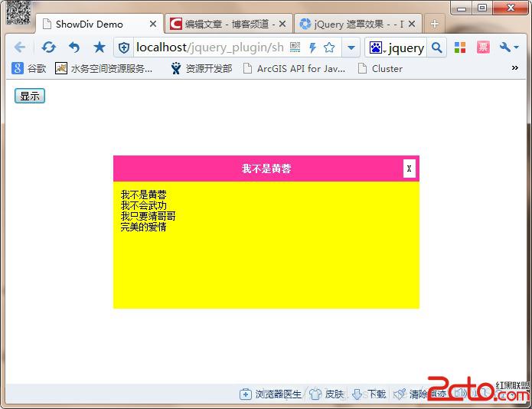Click the back navigation arrow
532x409 pixels.
pos(20,47)
